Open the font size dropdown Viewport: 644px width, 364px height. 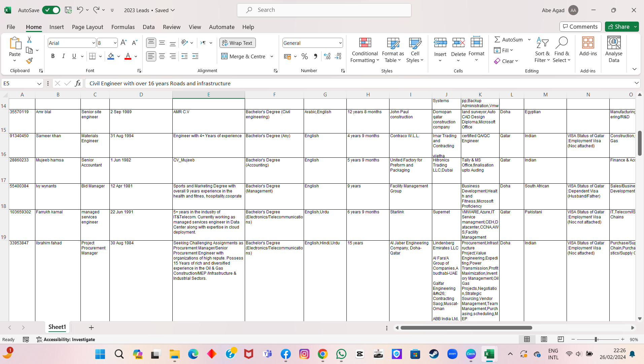click(115, 43)
